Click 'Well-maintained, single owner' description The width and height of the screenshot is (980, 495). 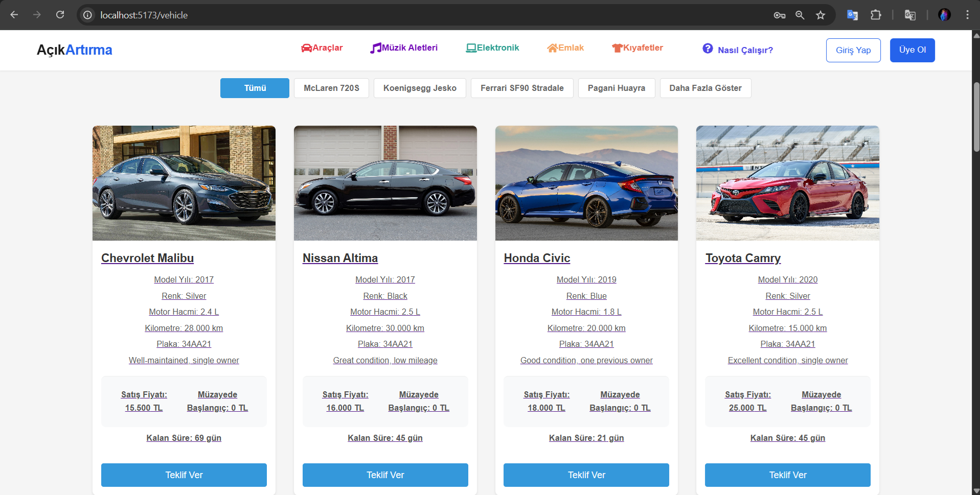pyautogui.click(x=184, y=360)
